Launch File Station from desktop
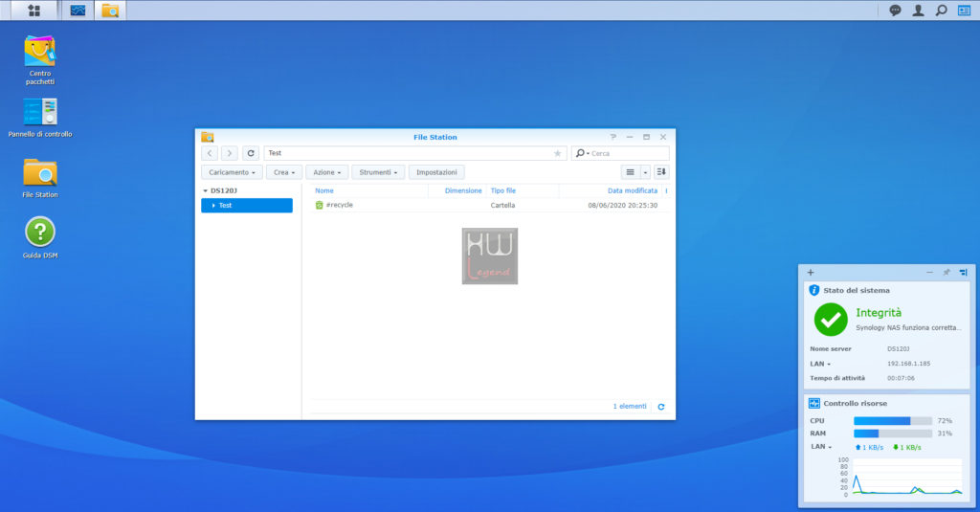The width and height of the screenshot is (980, 512). [x=40, y=178]
